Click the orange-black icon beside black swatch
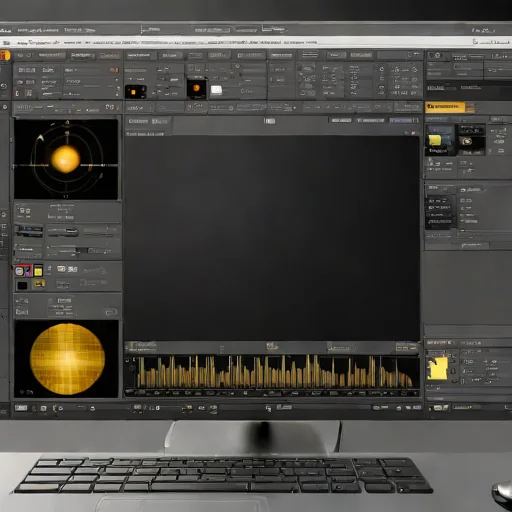512x512 pixels. (39, 284)
